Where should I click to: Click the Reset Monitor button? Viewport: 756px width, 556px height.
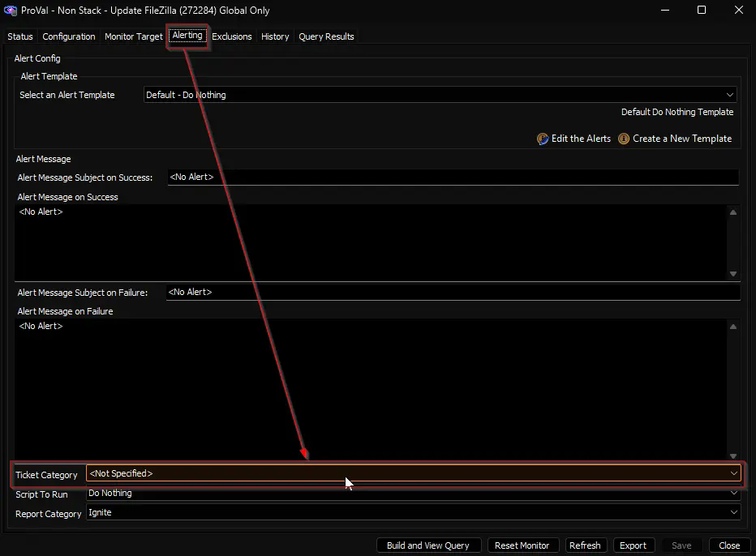click(522, 545)
